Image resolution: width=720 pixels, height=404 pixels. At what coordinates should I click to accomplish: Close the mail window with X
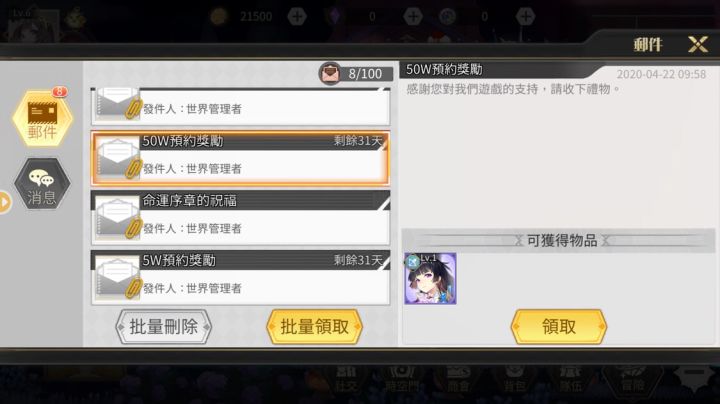[698, 45]
